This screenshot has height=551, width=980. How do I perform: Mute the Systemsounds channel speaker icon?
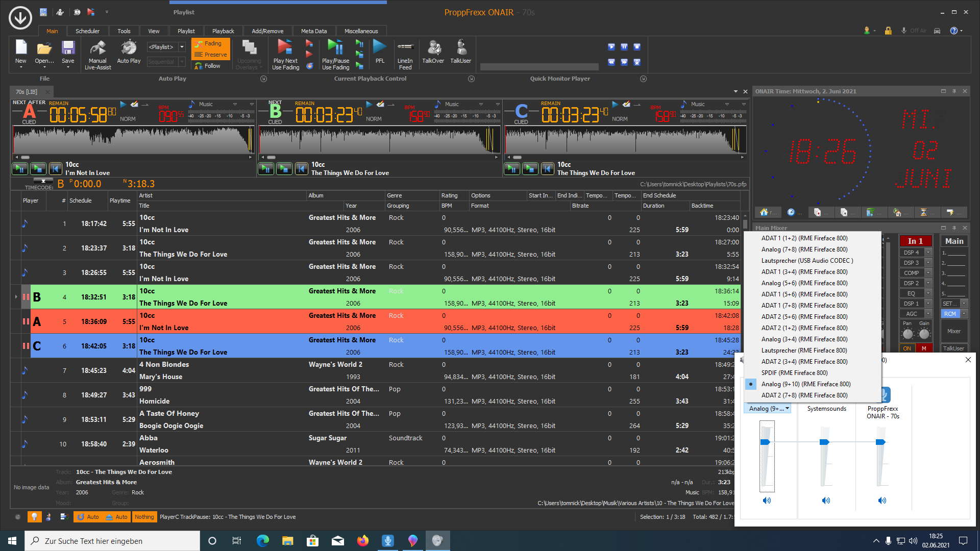pos(826,500)
